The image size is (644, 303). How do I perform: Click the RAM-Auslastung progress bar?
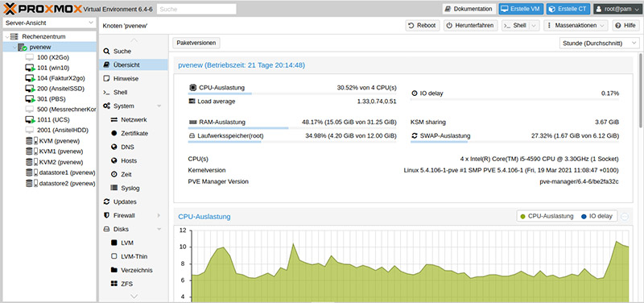coord(292,128)
